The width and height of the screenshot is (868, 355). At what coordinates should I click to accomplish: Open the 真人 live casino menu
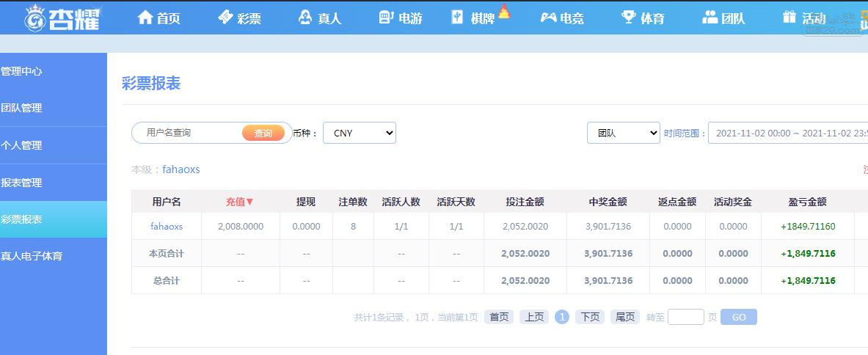320,18
